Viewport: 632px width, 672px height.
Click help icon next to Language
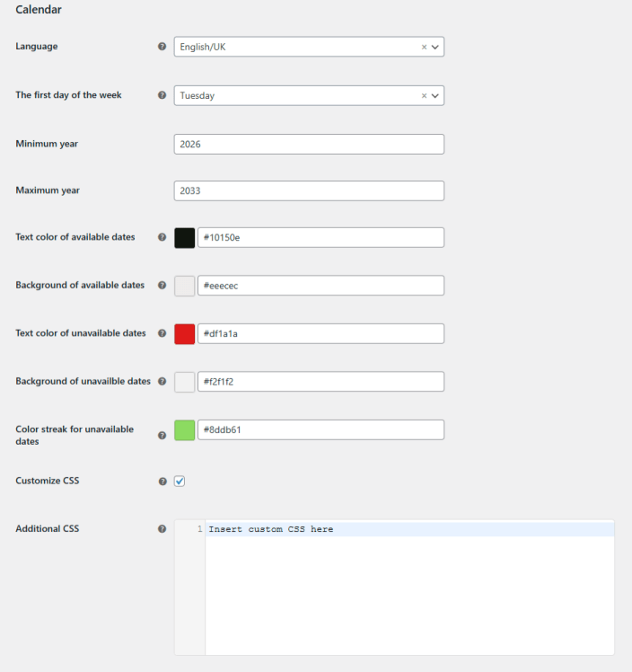[x=162, y=47]
